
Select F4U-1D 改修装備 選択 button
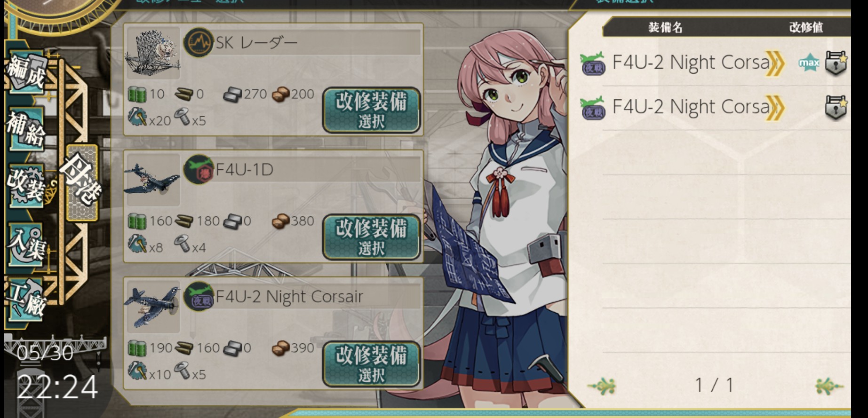click(x=371, y=237)
